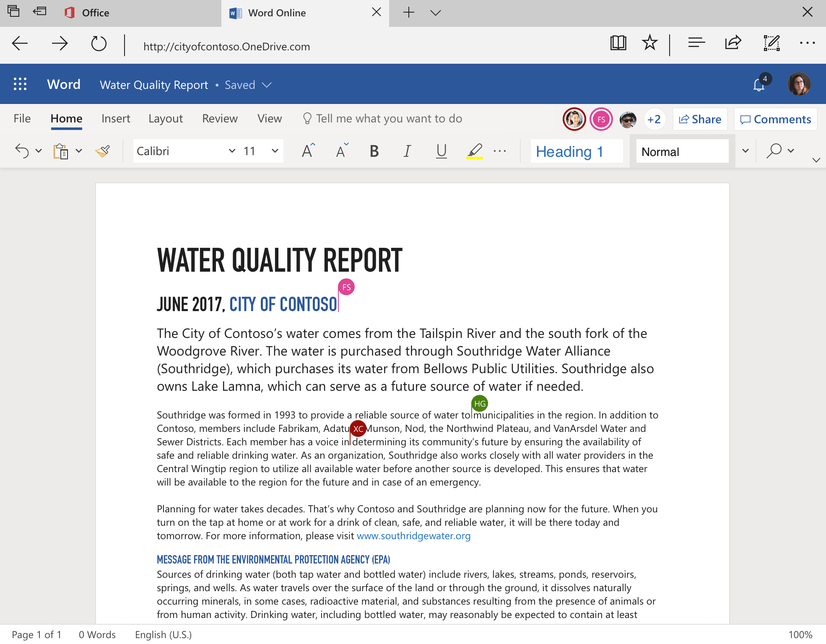826x644 pixels.
Task: Click the browser Reading view book icon
Action: [x=618, y=43]
